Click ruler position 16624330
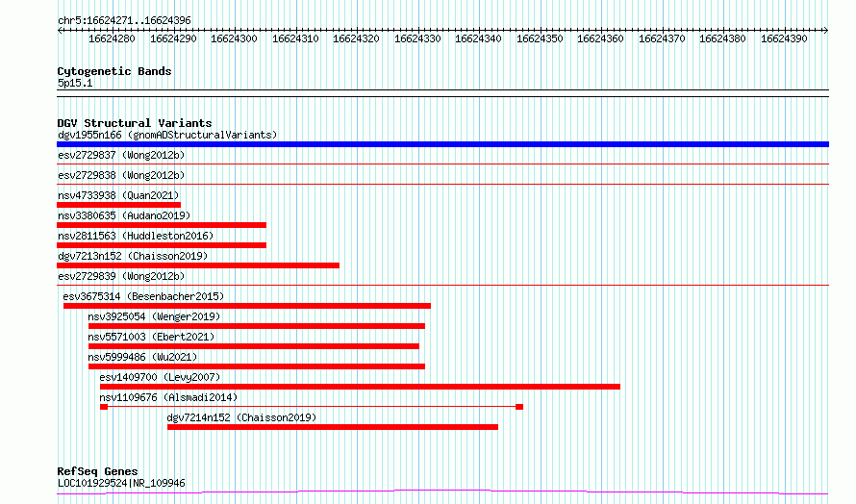This screenshot has height=504, width=856. point(418,38)
